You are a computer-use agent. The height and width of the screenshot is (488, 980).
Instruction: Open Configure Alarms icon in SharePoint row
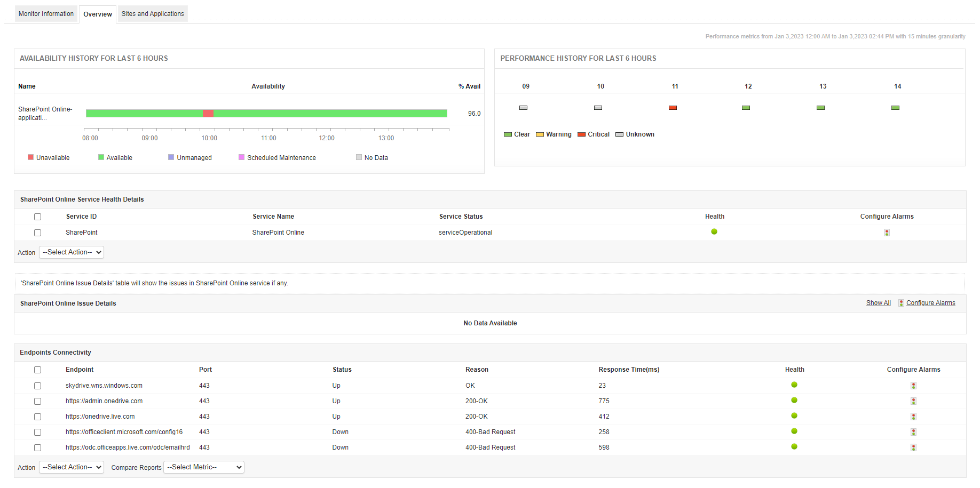[x=887, y=232]
